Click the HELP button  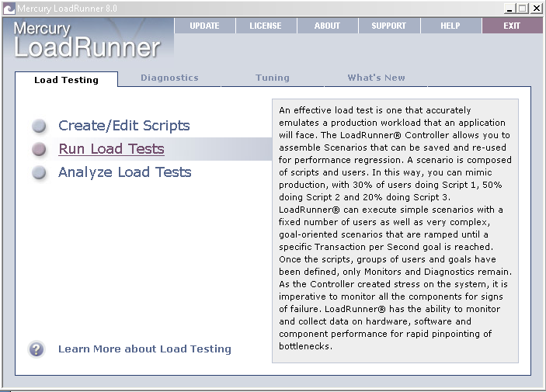point(450,26)
